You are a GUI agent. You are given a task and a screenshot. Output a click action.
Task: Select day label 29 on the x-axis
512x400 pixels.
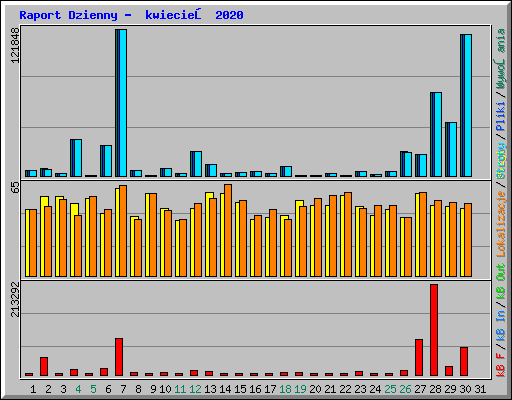(x=450, y=389)
